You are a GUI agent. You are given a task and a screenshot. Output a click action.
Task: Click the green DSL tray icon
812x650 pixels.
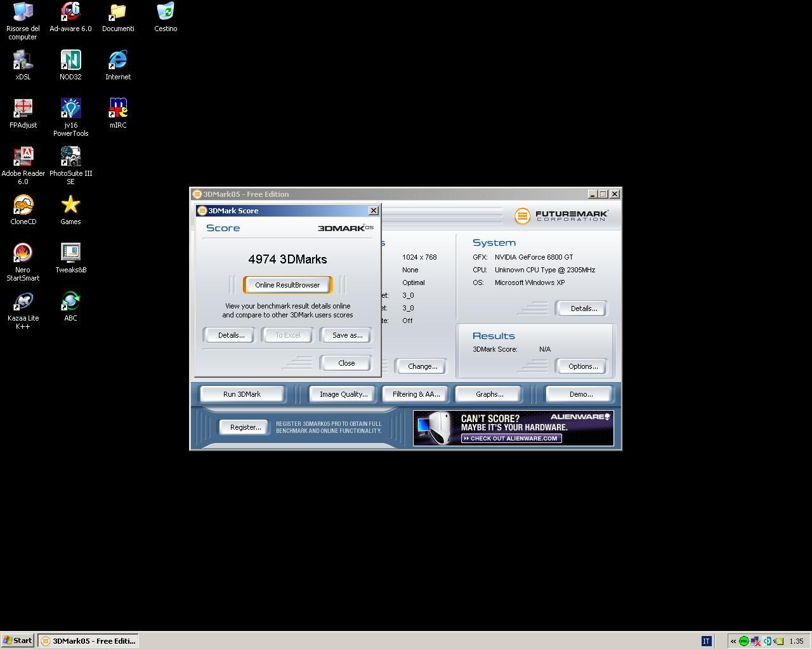(744, 641)
